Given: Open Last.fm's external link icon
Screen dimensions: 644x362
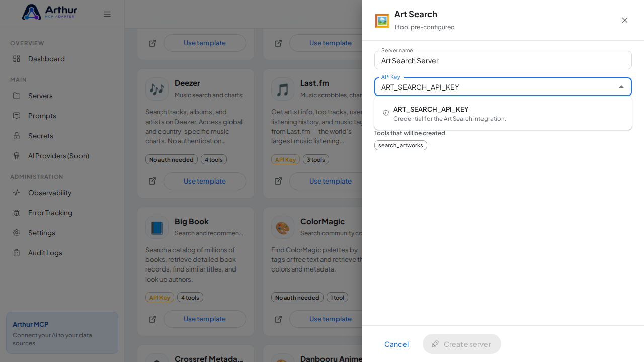Looking at the screenshot, I should (x=278, y=181).
